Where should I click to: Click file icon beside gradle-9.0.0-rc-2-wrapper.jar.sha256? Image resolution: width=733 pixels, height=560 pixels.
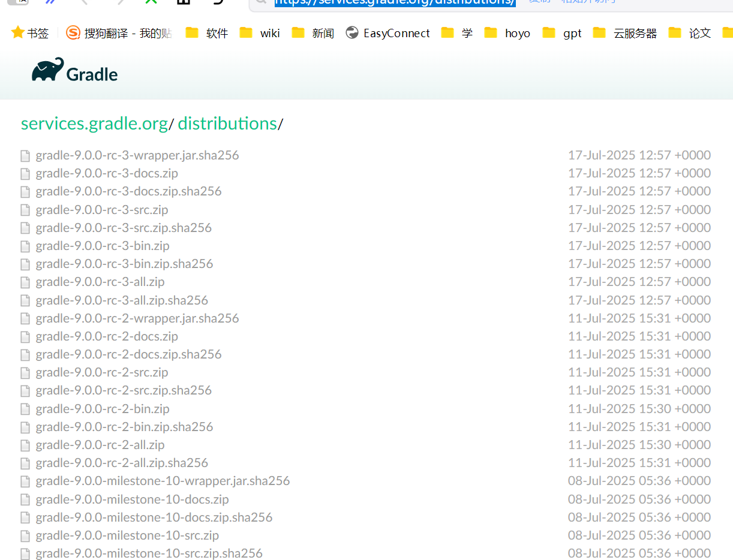point(25,318)
